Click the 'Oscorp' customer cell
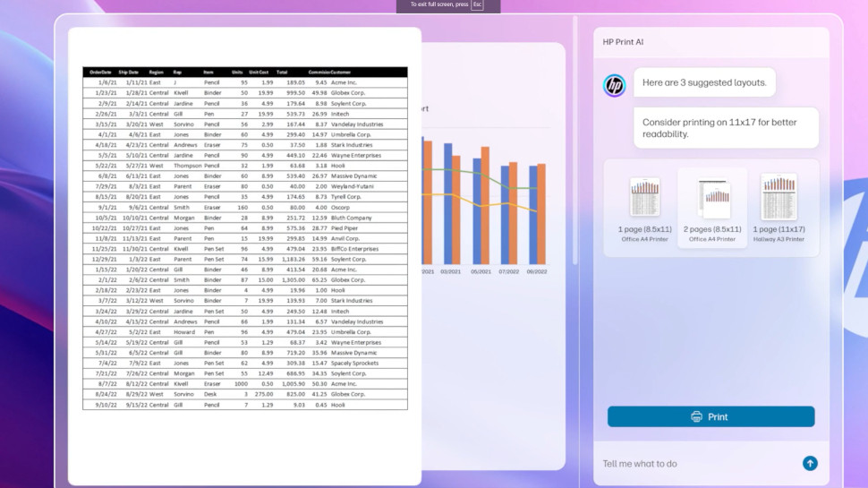 pos(340,207)
